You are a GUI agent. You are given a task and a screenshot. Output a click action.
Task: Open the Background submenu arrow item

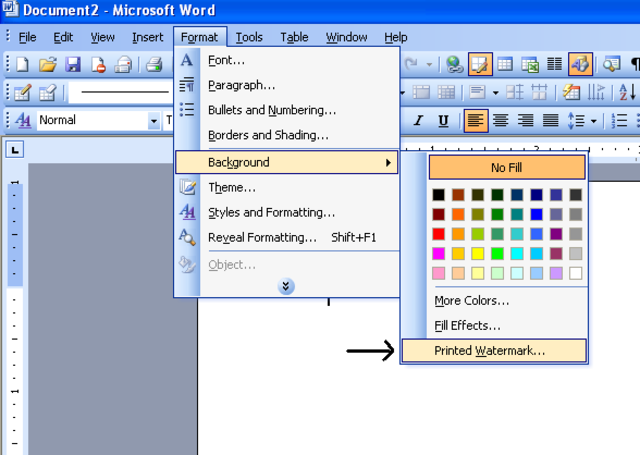287,162
